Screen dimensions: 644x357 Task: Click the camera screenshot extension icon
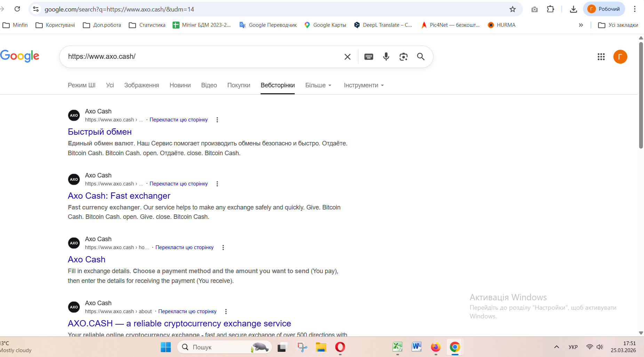[534, 9]
